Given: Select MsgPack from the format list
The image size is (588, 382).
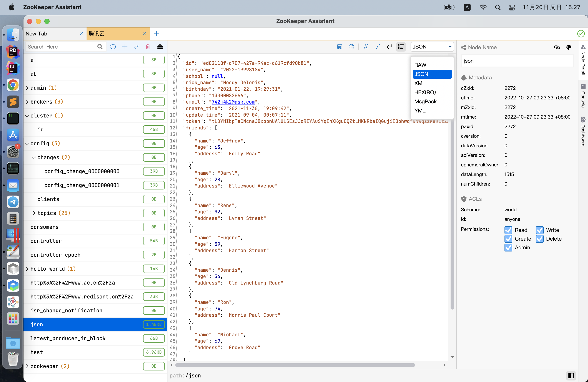Looking at the screenshot, I should click(x=425, y=102).
